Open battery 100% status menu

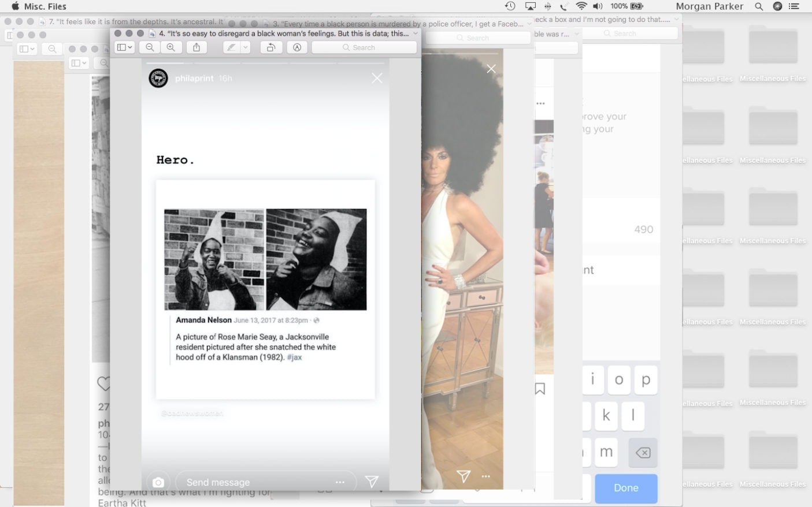pos(626,6)
